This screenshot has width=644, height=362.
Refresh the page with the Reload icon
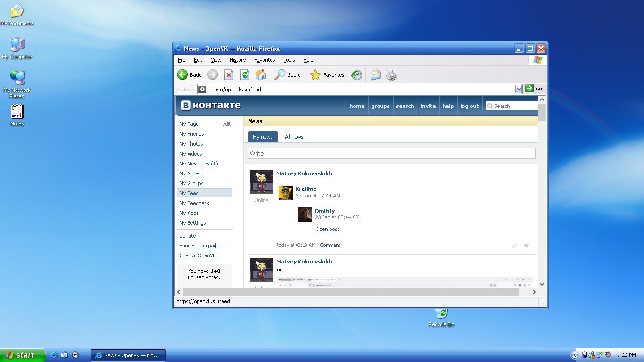click(245, 75)
